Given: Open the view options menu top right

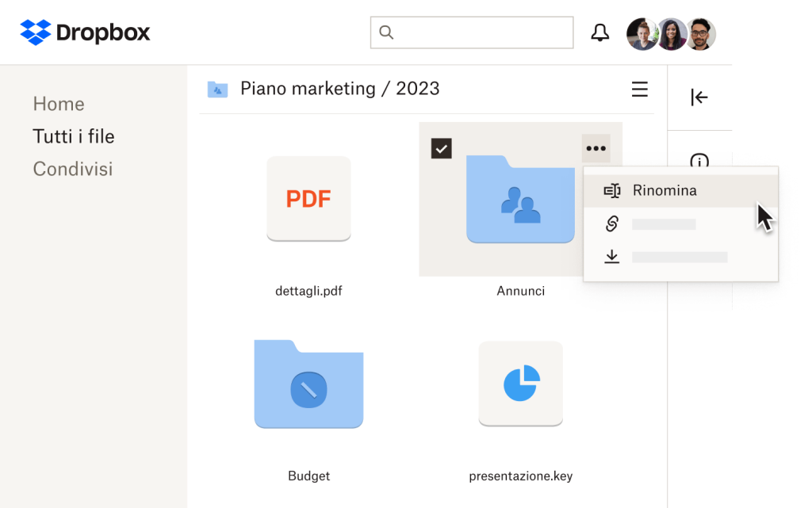Looking at the screenshot, I should click(639, 90).
